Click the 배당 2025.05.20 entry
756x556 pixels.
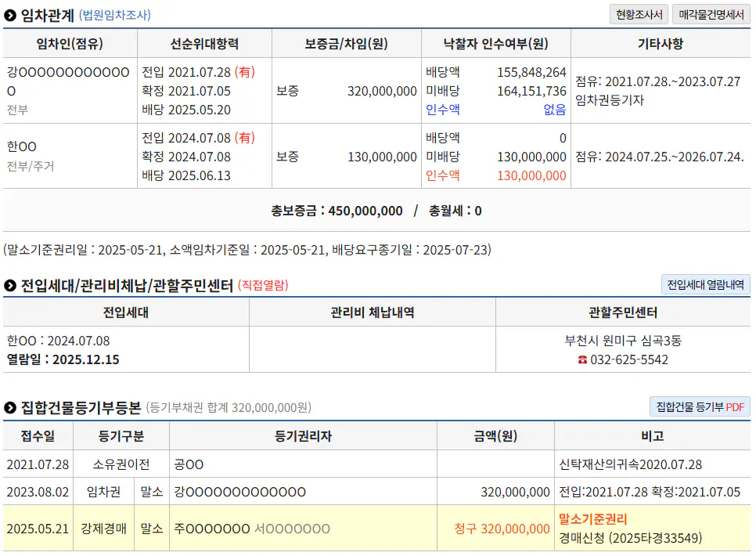pyautogui.click(x=186, y=110)
